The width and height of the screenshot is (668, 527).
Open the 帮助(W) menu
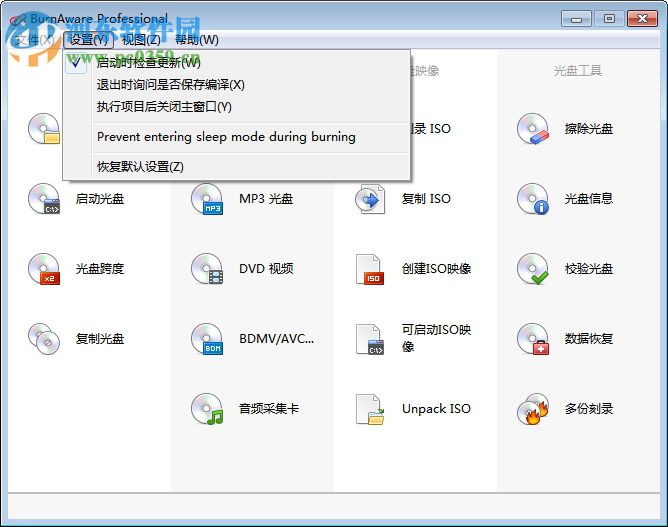pyautogui.click(x=197, y=40)
